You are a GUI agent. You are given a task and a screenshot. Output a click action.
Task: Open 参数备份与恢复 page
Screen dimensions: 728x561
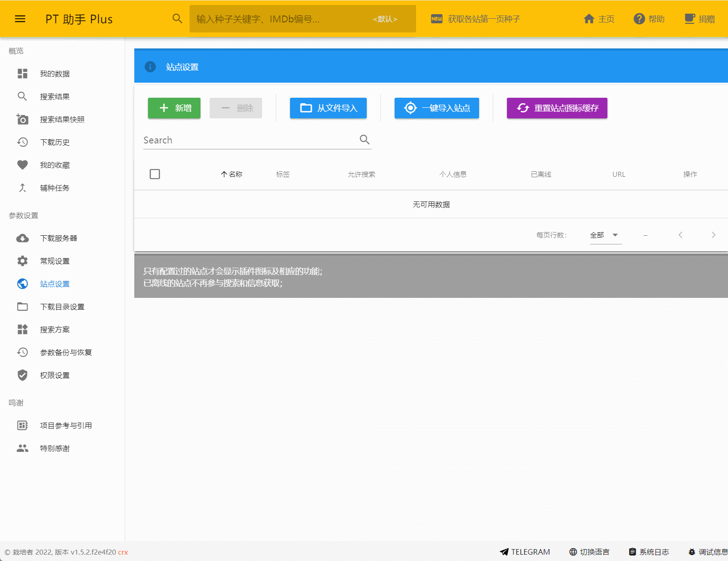[x=62, y=352]
